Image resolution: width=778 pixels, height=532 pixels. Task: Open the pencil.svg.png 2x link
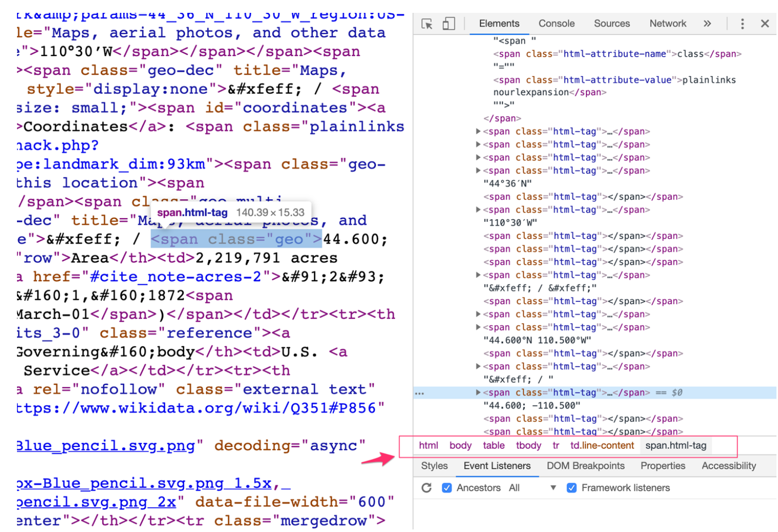click(x=96, y=502)
